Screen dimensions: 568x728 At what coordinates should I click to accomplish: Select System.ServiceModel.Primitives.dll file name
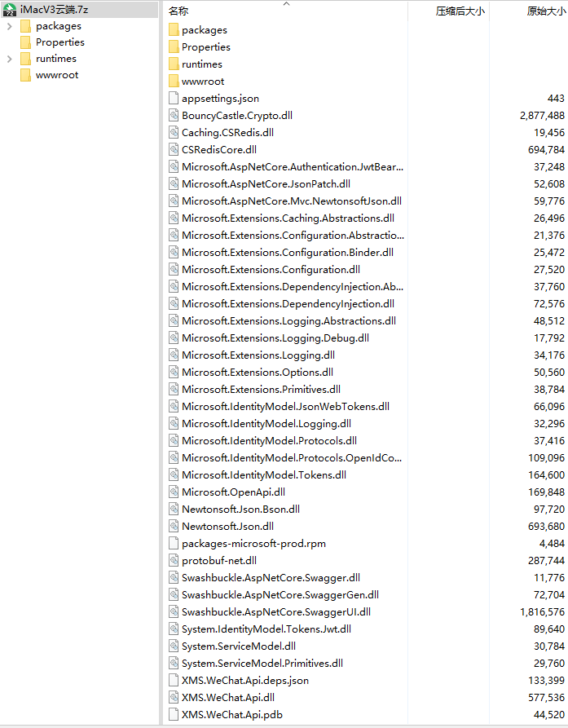[x=262, y=664]
